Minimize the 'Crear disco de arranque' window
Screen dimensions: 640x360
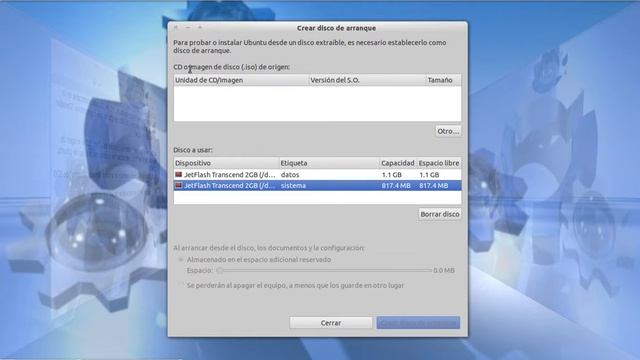[188, 27]
